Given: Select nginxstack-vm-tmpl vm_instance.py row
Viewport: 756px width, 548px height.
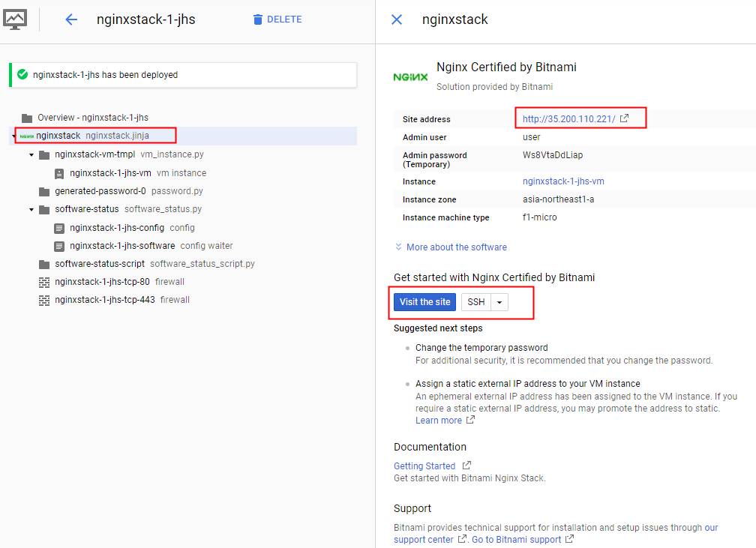Looking at the screenshot, I should point(129,154).
